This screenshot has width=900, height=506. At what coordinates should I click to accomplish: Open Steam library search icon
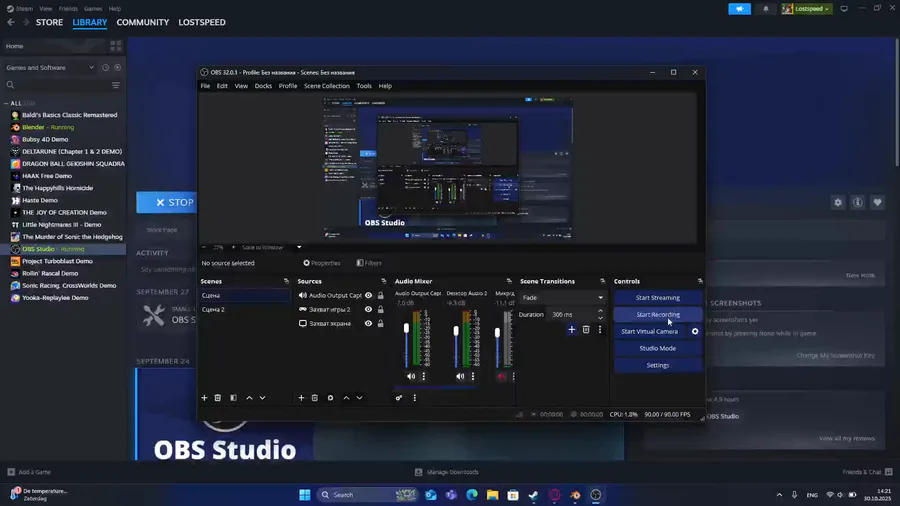click(10, 85)
